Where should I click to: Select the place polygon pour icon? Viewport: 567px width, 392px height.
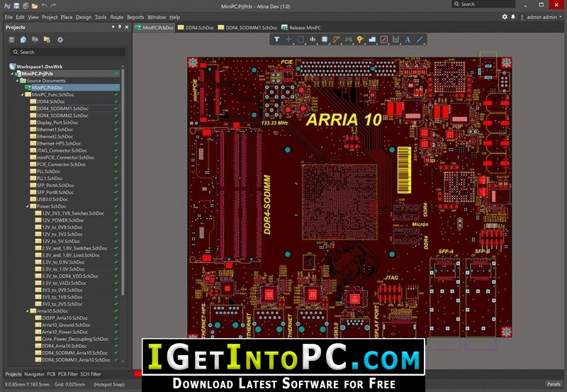[x=372, y=40]
